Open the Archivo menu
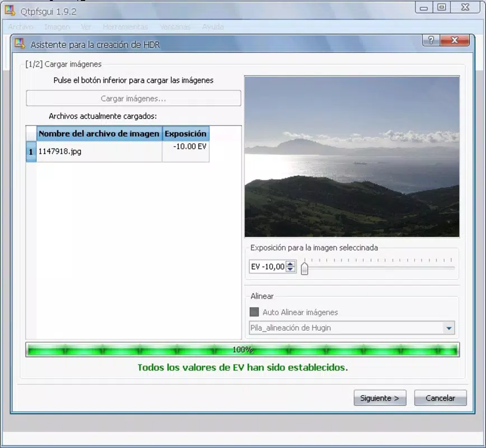This screenshot has width=486, height=448. click(x=21, y=27)
